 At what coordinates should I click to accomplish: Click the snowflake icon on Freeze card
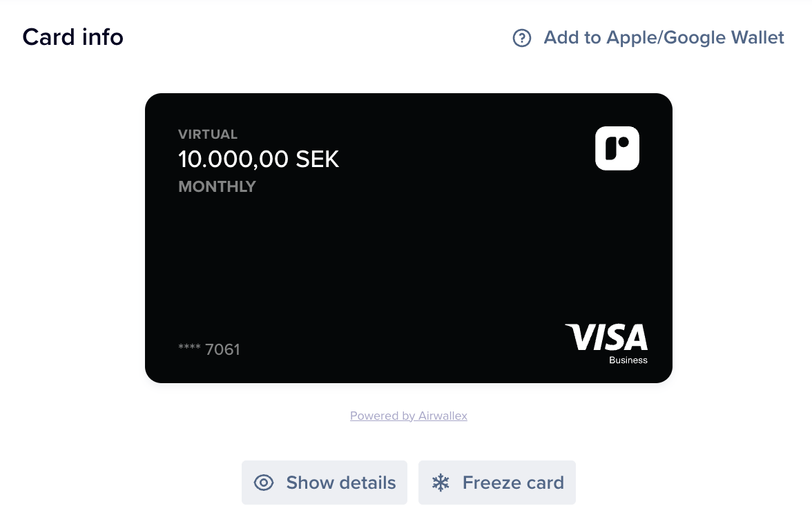tap(441, 483)
